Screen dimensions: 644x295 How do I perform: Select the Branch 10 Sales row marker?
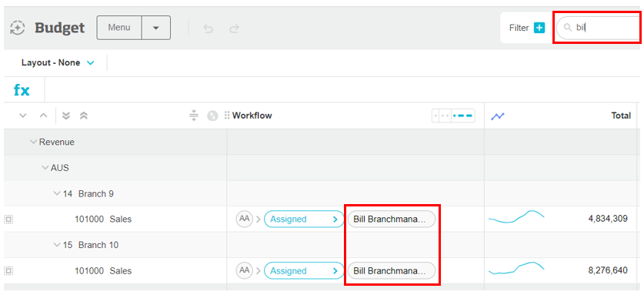point(8,271)
